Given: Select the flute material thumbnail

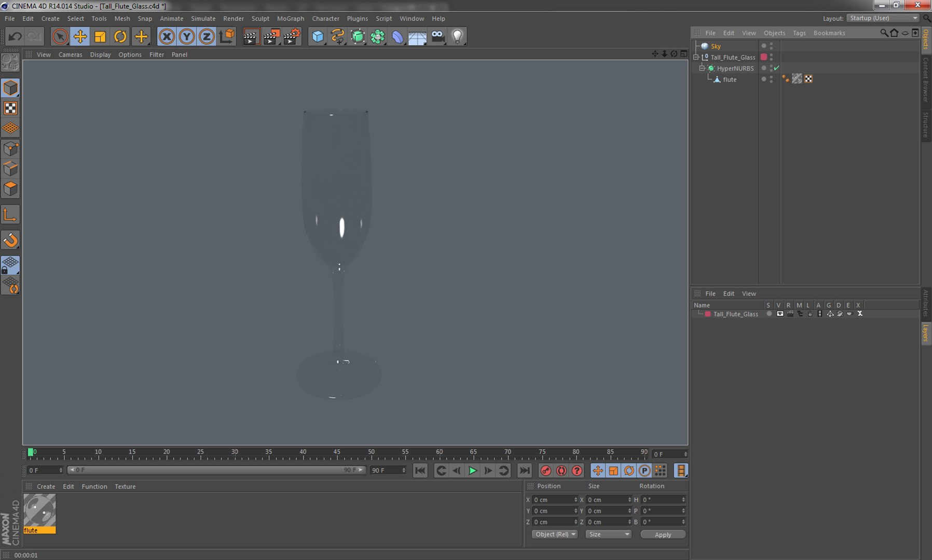Looking at the screenshot, I should pyautogui.click(x=39, y=510).
